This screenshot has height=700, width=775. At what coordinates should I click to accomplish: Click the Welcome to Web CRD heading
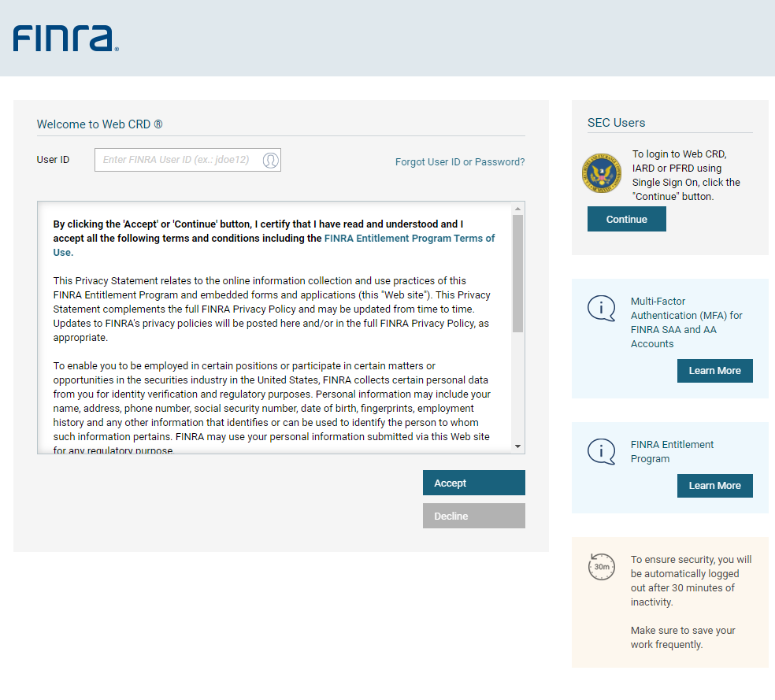[99, 124]
